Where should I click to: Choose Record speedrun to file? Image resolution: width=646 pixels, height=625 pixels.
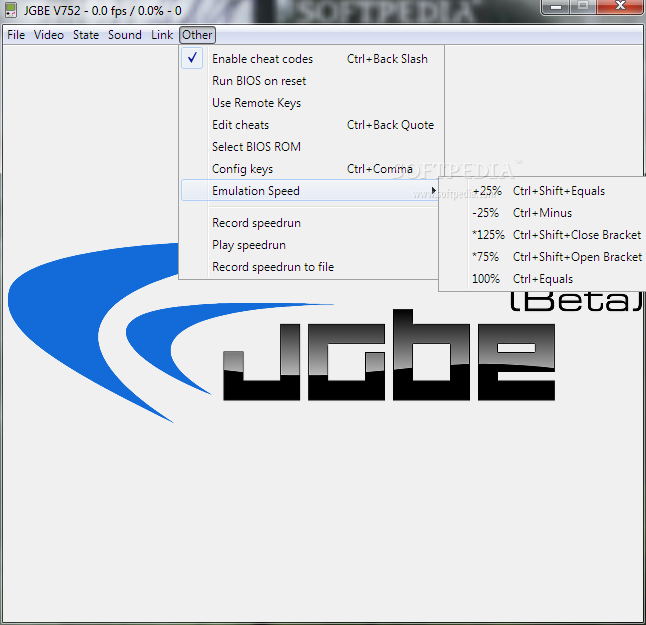(x=312, y=267)
